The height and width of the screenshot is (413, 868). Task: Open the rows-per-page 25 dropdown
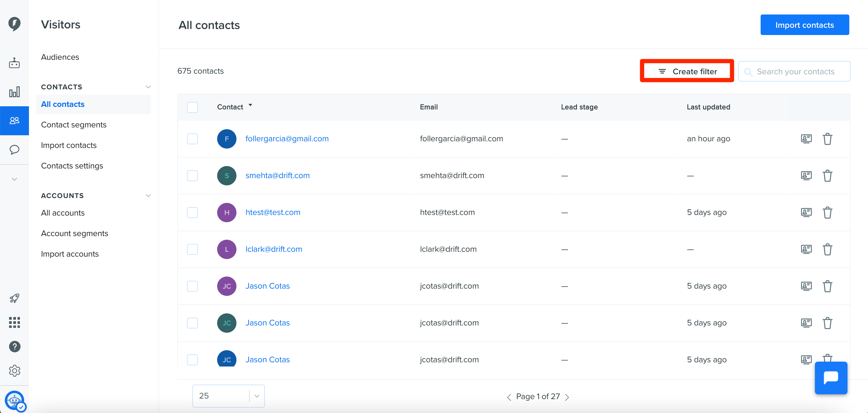click(228, 396)
